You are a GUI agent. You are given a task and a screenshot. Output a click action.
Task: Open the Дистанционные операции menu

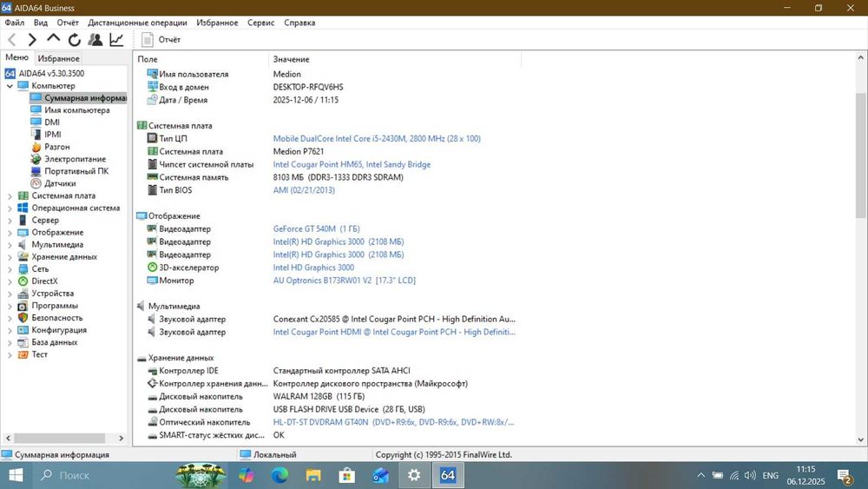tap(137, 23)
